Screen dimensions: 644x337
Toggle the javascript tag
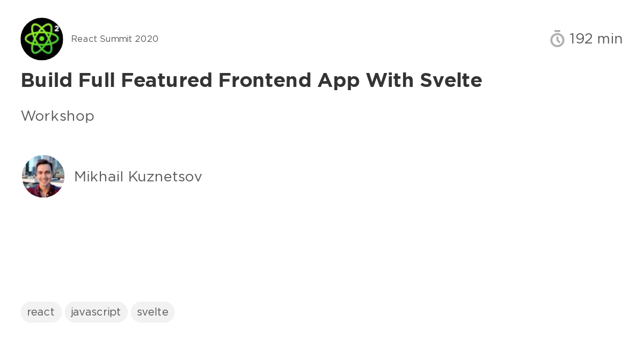click(x=96, y=312)
